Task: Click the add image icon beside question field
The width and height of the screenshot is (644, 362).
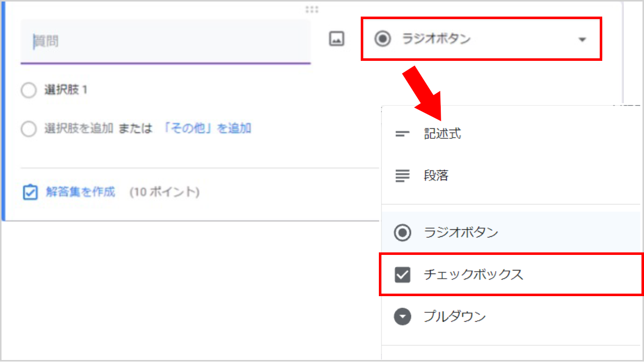Action: pyautogui.click(x=336, y=39)
